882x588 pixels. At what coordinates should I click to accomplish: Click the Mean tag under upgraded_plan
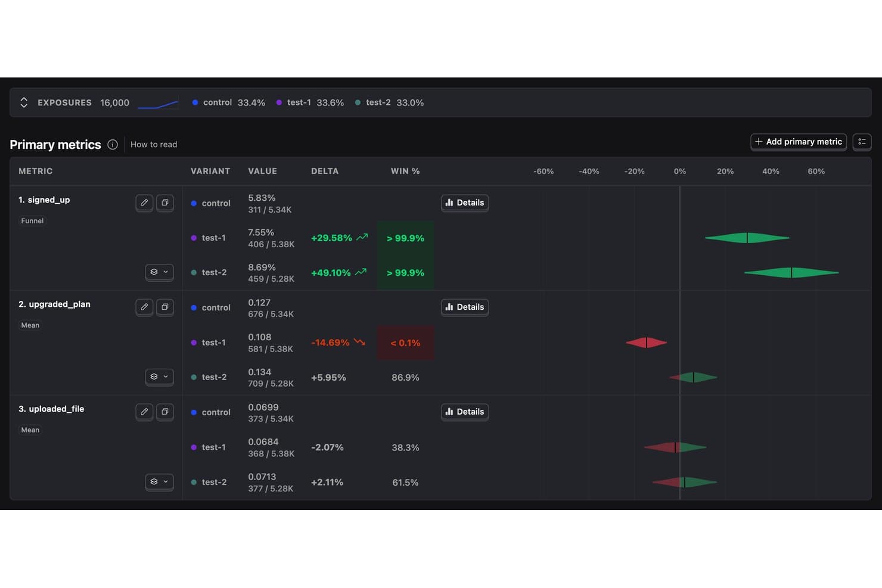click(x=30, y=325)
